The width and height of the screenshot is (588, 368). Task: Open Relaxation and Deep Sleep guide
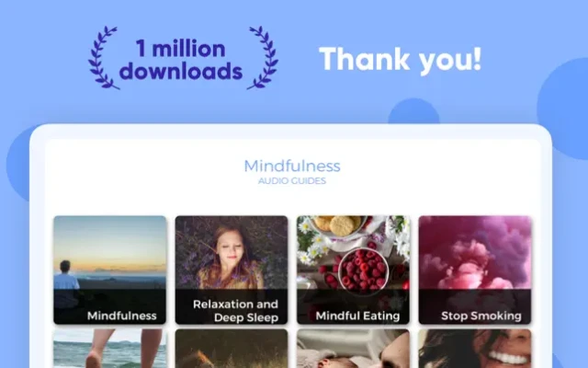point(232,270)
